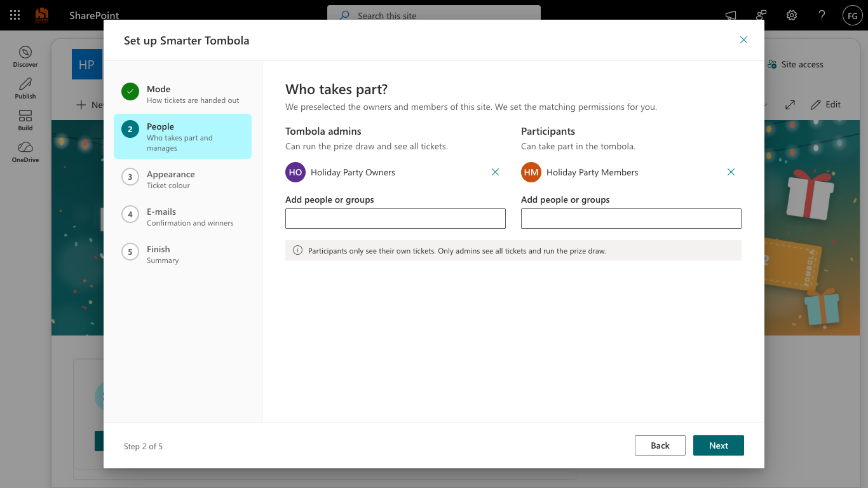This screenshot has height=488, width=868.
Task: Remove Holiday Party Owners from admins
Action: (x=495, y=172)
